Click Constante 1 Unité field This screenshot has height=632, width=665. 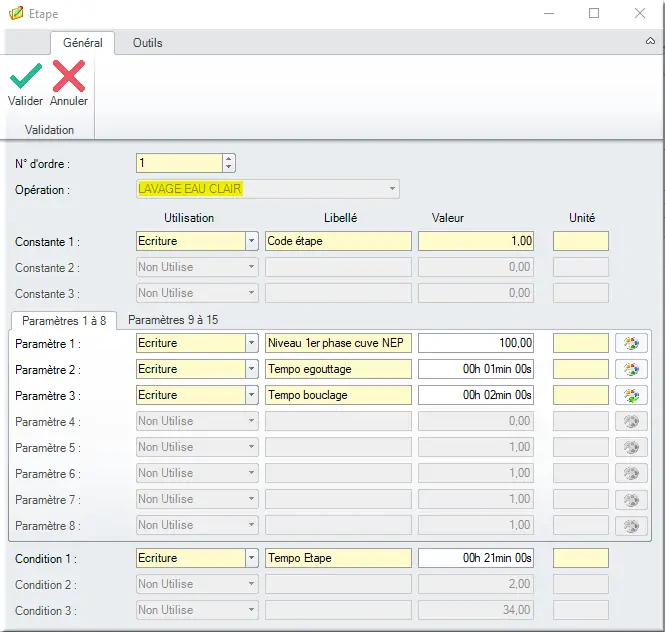click(581, 241)
